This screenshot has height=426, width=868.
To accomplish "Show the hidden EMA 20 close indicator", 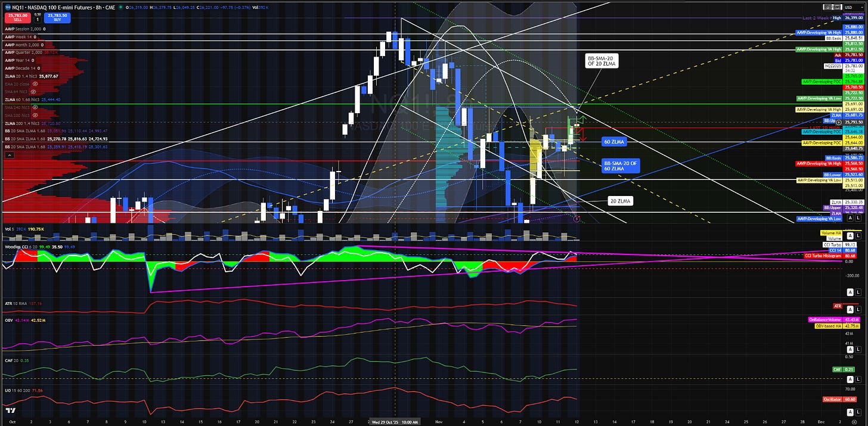I will pyautogui.click(x=35, y=84).
